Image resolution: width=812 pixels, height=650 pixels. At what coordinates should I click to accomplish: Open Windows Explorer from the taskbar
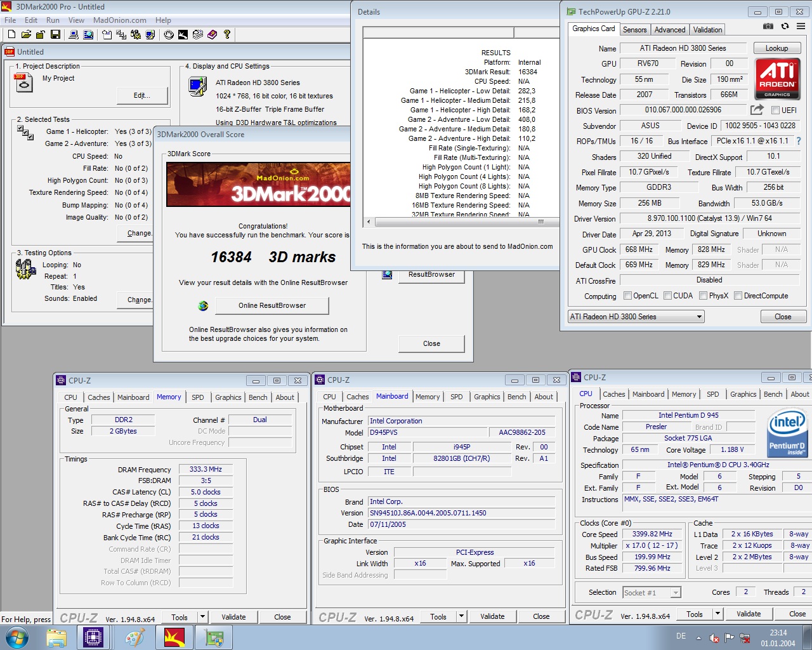[56, 637]
